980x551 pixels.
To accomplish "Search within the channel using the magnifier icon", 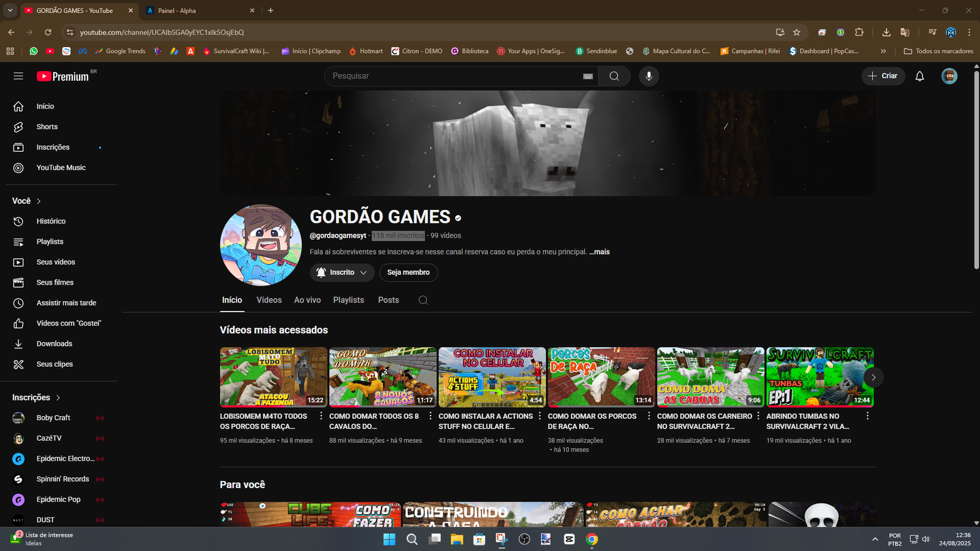I will 423,300.
